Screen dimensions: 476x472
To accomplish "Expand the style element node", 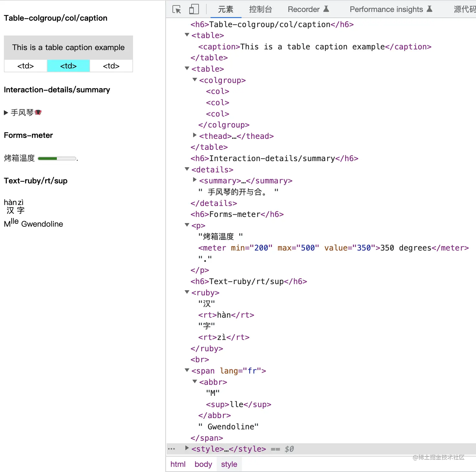I will pyautogui.click(x=187, y=448).
